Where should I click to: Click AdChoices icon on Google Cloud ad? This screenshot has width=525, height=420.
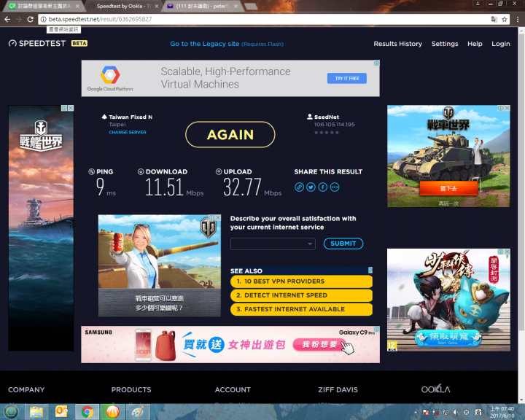(x=376, y=63)
